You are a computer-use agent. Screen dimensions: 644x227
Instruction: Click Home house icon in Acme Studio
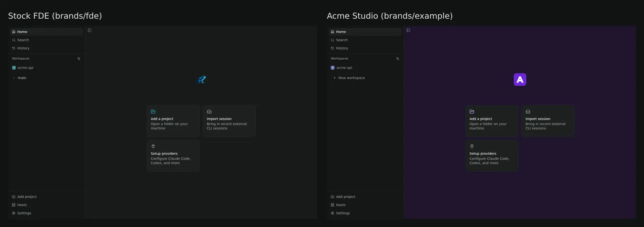(333, 32)
